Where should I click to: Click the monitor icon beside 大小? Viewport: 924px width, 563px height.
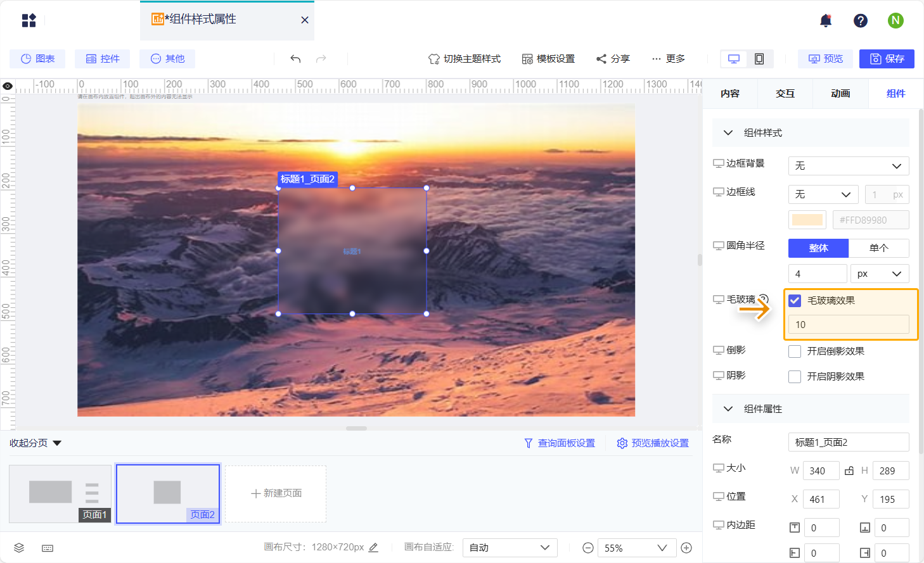[719, 468]
